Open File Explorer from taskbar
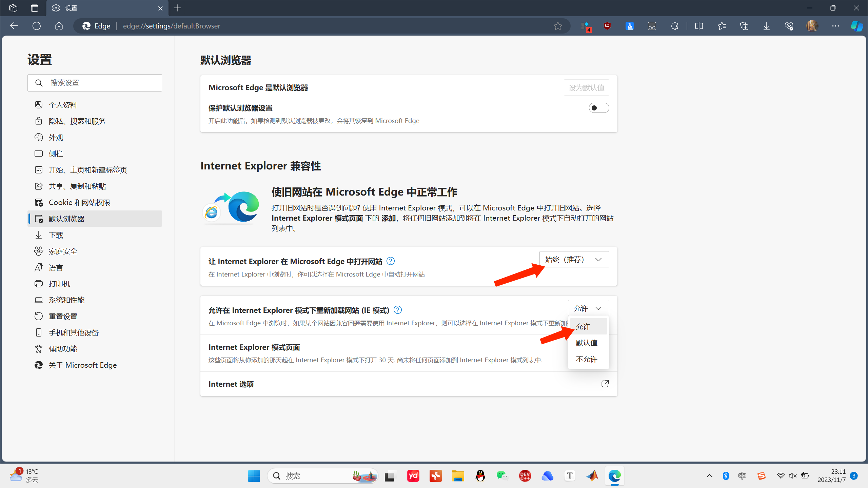868x488 pixels. [458, 476]
